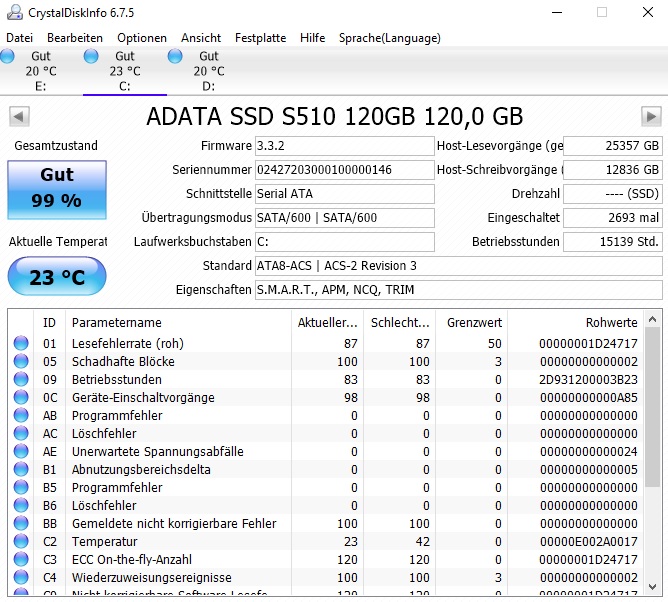
Task: Click the Host-Lesevorgänge 25357 GB value
Action: 613,146
